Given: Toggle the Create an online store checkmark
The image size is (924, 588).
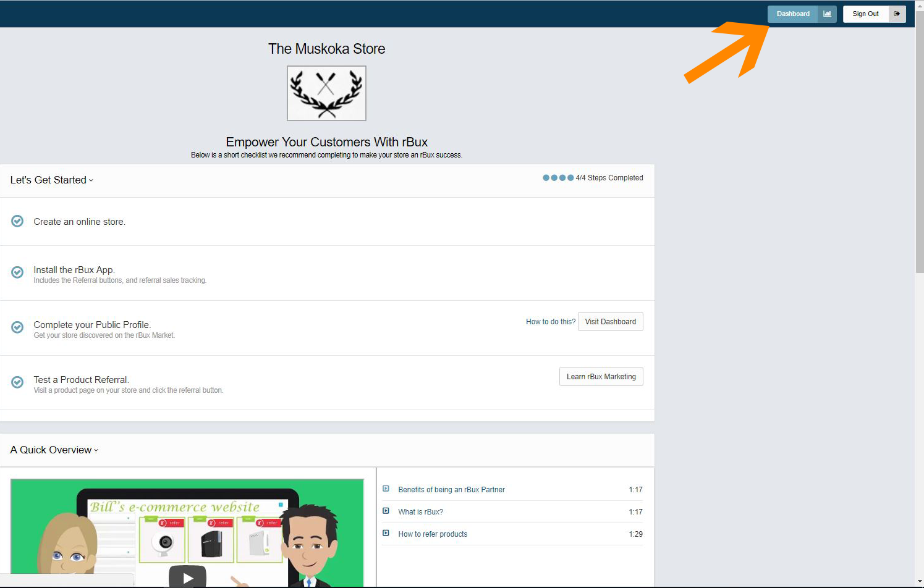Looking at the screenshot, I should (x=17, y=221).
